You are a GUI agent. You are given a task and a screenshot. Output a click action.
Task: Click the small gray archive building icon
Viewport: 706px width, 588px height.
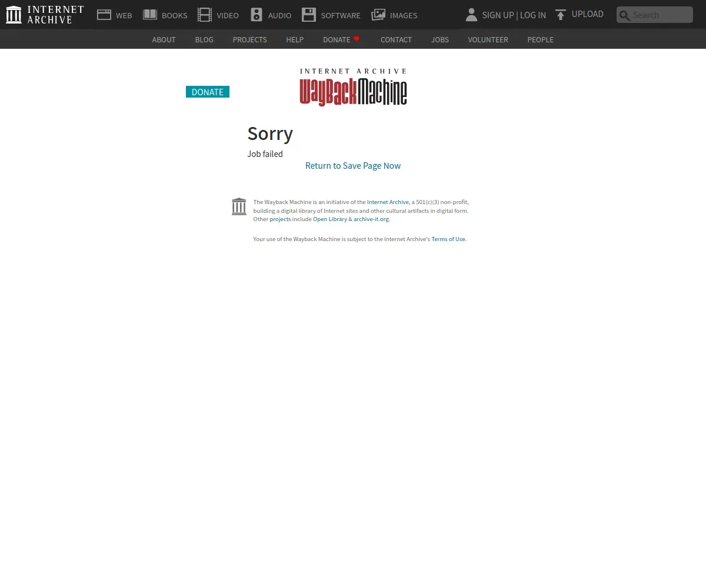tap(239, 206)
